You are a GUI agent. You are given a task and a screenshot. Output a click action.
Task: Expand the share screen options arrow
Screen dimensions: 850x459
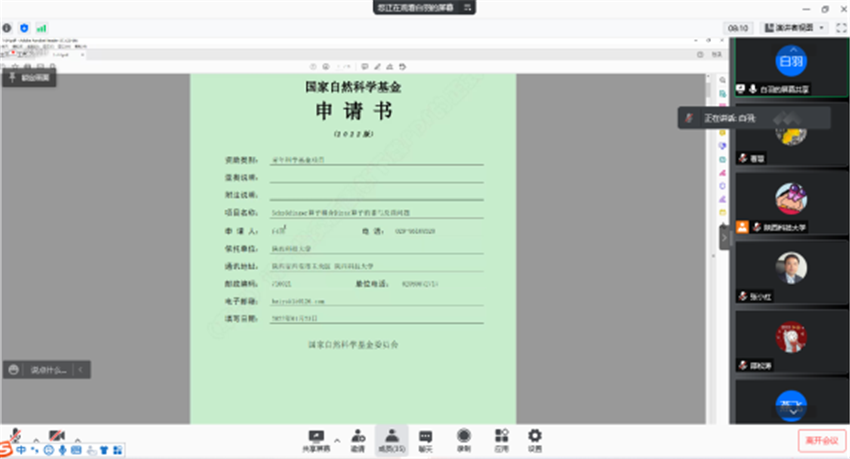coord(336,437)
